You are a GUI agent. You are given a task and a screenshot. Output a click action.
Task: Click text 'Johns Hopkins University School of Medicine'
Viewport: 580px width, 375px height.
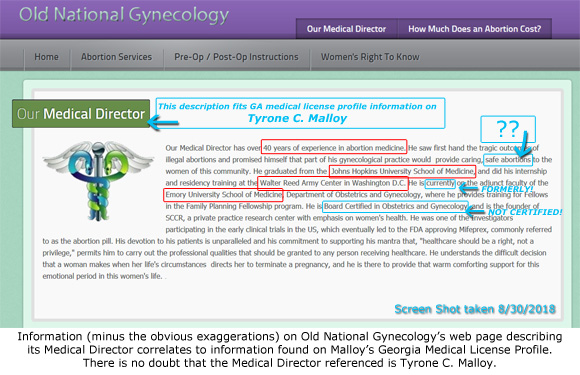point(402,171)
